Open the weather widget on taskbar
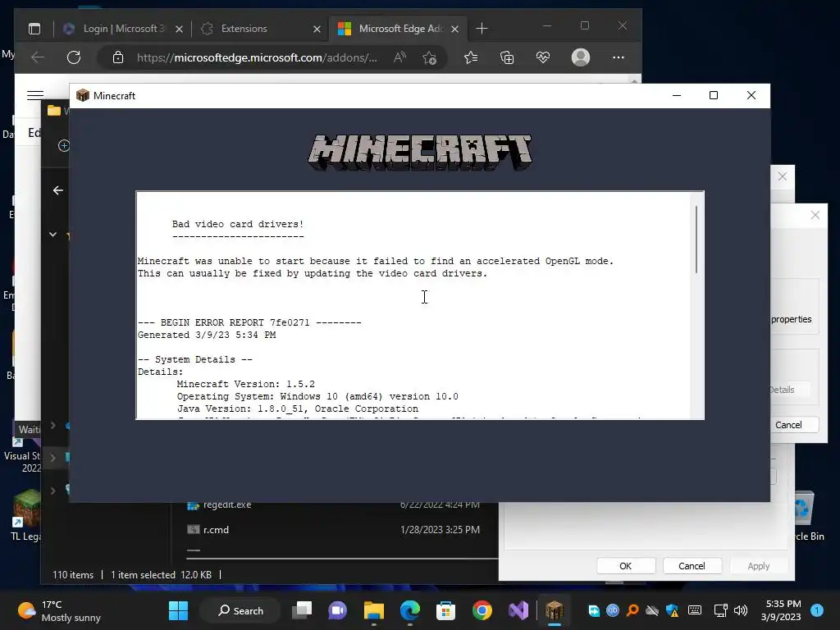The image size is (840, 630). [x=60, y=610]
